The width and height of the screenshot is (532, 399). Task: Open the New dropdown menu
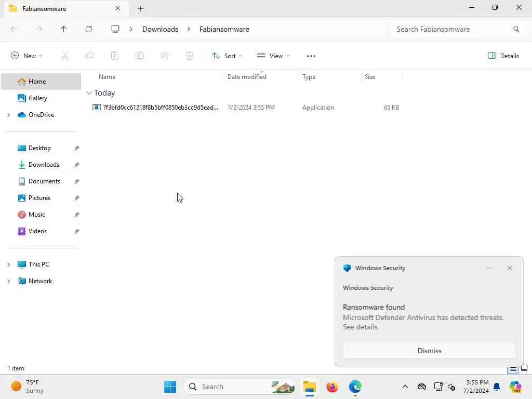(x=26, y=56)
